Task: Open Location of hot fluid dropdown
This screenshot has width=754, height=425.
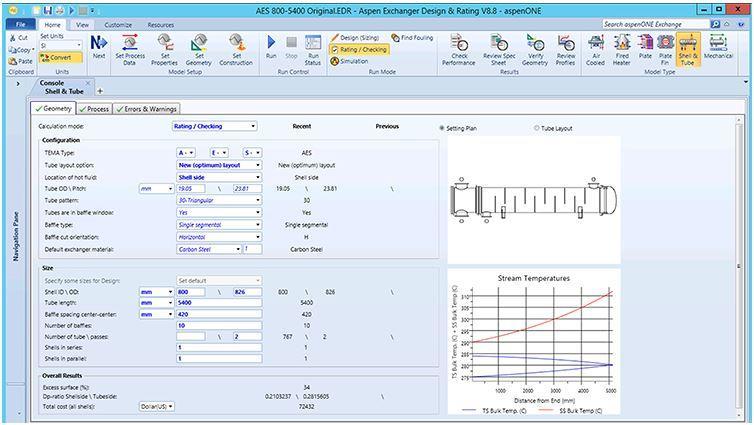Action: (x=219, y=177)
